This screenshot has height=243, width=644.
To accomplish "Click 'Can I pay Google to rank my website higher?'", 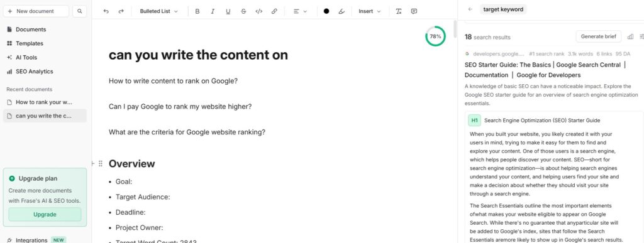I will coord(180,107).
